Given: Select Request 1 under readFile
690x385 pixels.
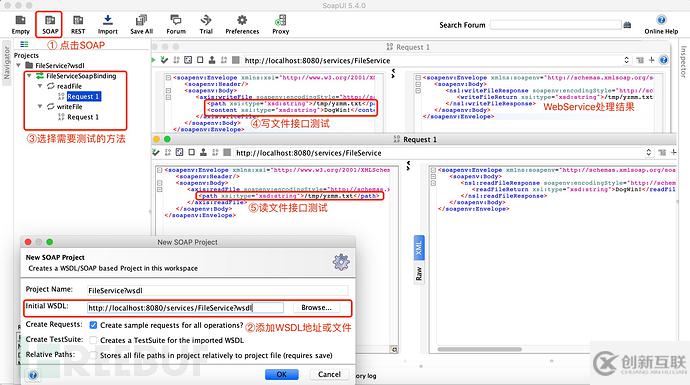Looking at the screenshot, I should (84, 96).
